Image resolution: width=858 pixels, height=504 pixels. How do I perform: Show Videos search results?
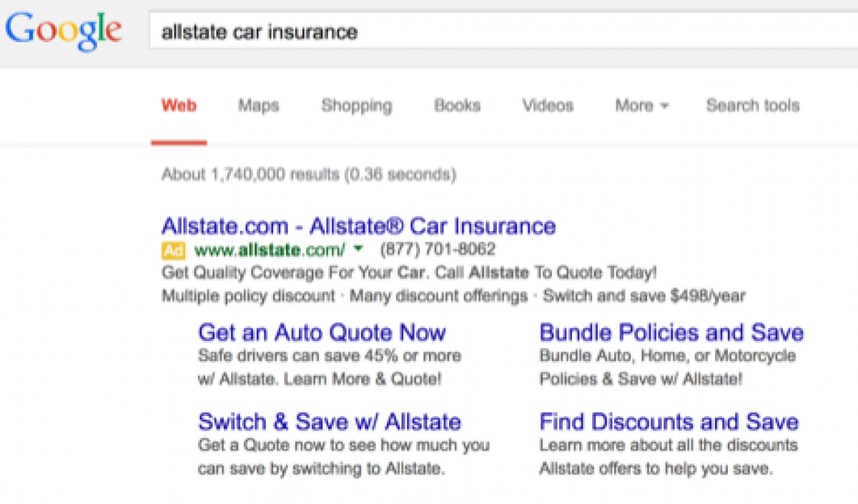tap(548, 106)
